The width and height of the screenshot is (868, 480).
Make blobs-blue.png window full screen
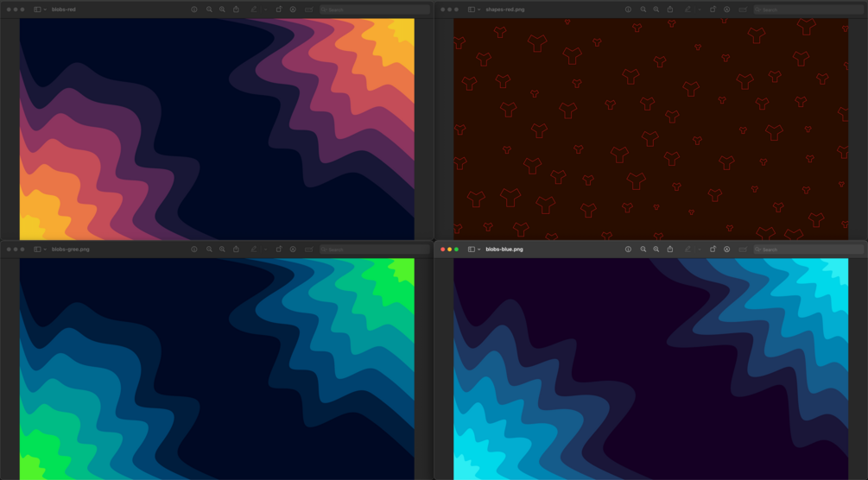(x=456, y=249)
